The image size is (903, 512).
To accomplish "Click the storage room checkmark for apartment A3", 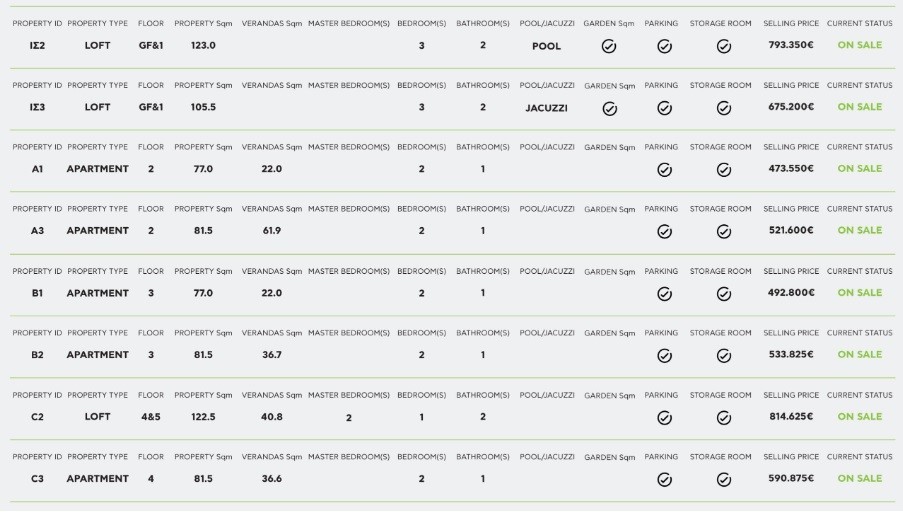I will pos(724,232).
